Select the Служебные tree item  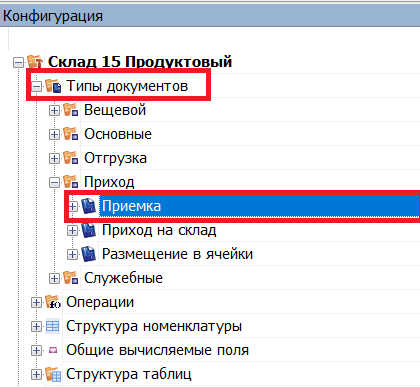pos(123,278)
